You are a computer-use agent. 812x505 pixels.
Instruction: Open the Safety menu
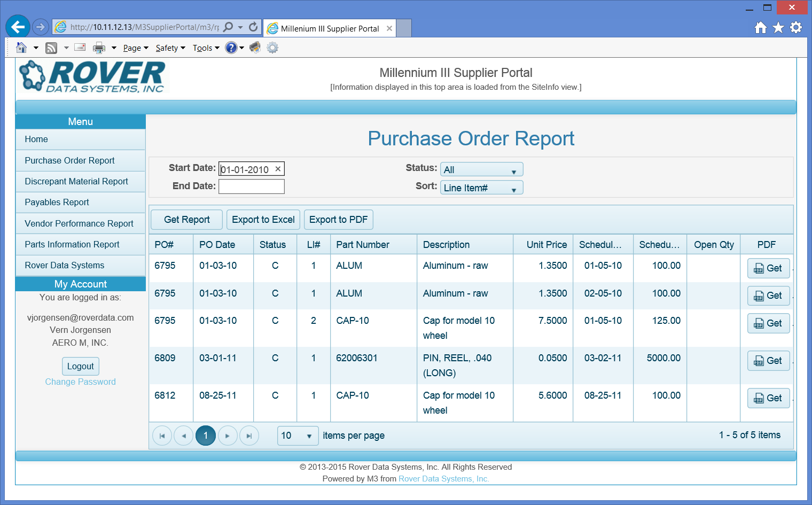coord(170,48)
